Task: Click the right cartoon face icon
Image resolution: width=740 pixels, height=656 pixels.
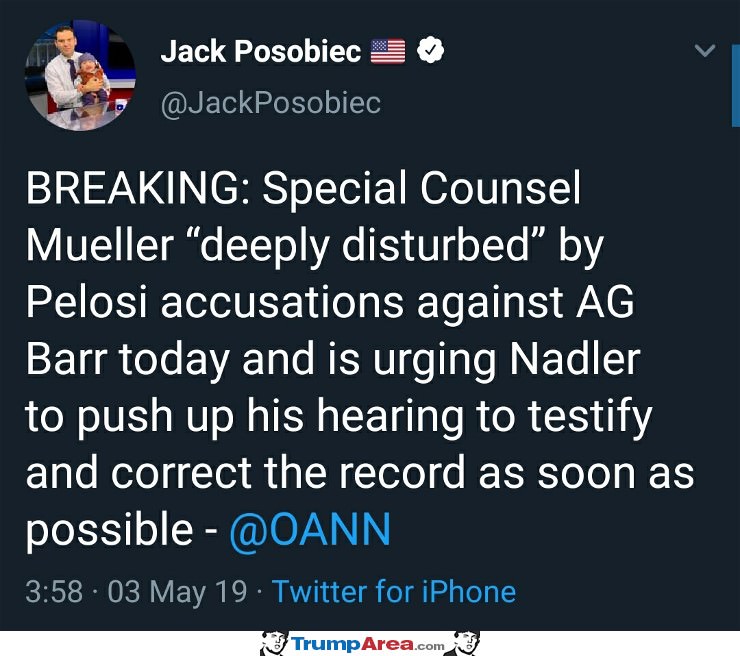Action: 466,643
